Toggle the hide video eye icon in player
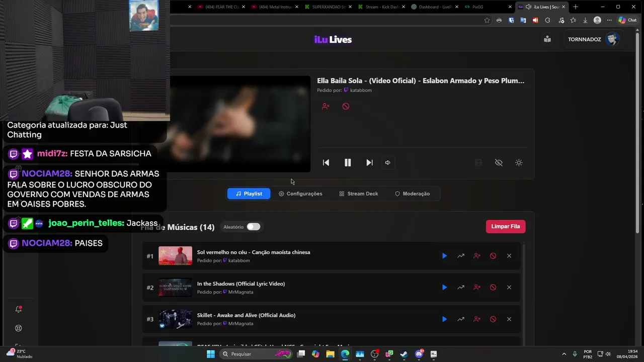 499,162
